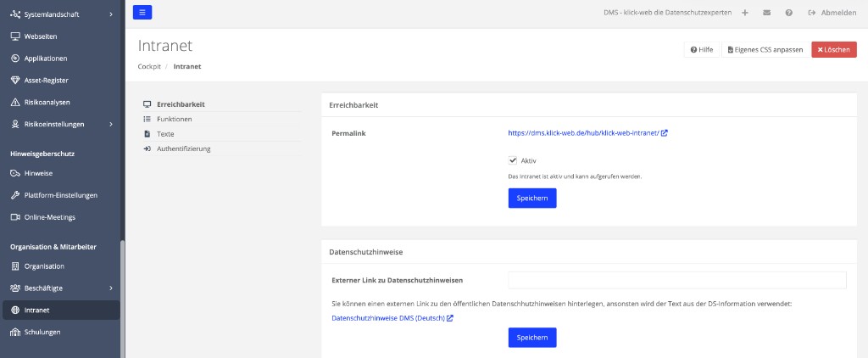Click the Hinweise sidebar icon

[15, 173]
